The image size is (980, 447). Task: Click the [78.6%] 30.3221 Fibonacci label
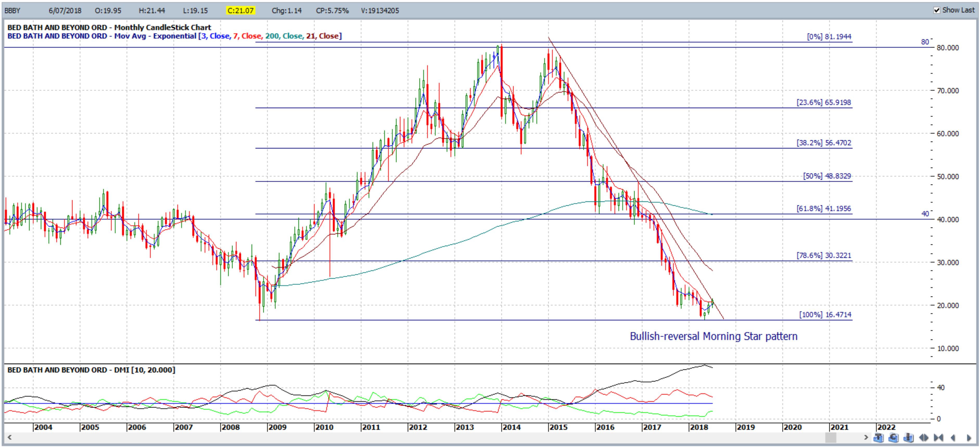(824, 255)
